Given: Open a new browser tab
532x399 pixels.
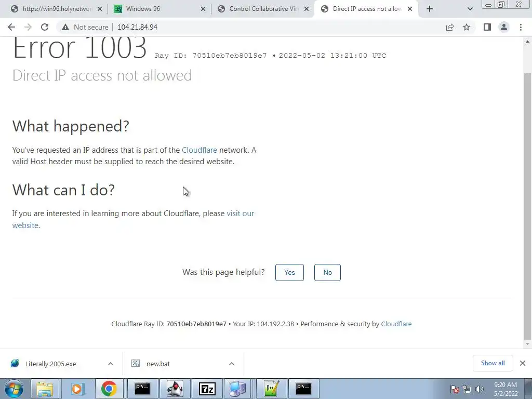Looking at the screenshot, I should coord(430,9).
